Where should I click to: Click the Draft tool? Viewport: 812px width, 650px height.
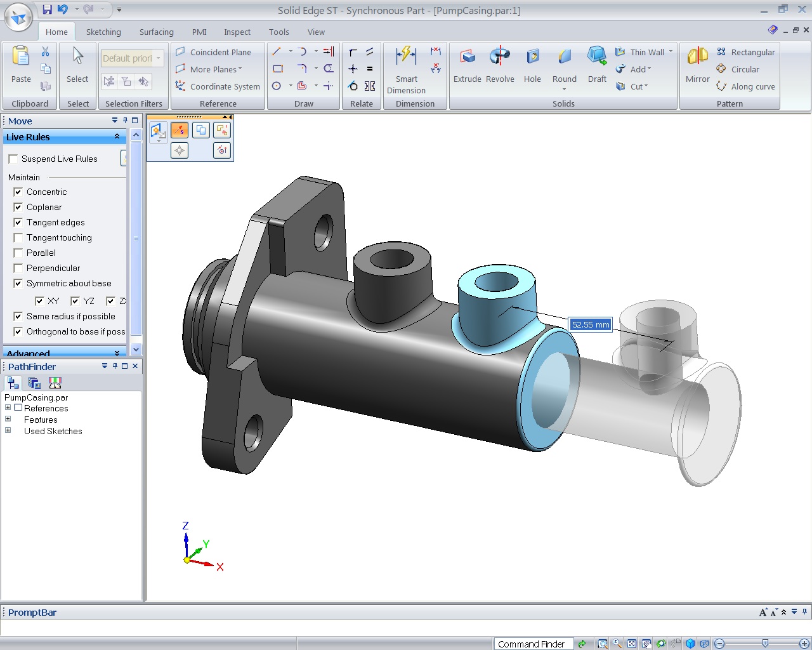coord(597,64)
